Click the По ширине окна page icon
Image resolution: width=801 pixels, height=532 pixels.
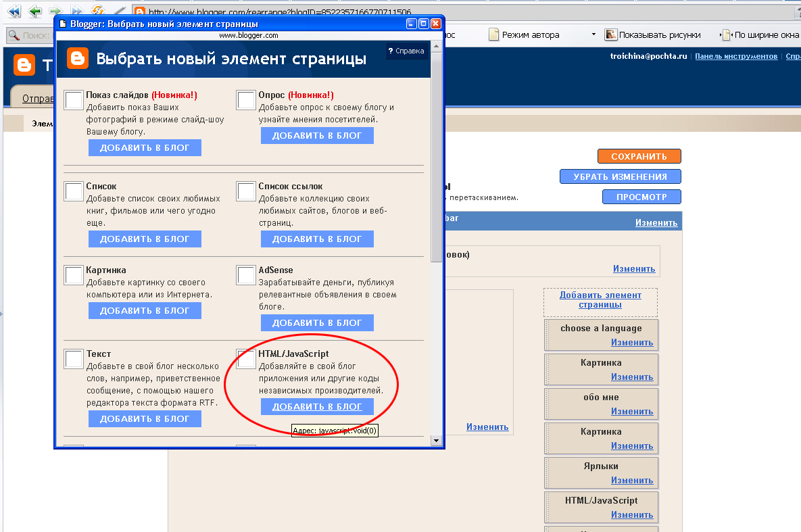727,34
